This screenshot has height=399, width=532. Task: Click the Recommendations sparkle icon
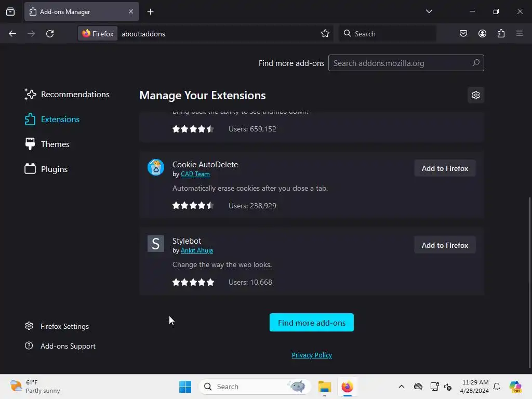click(30, 95)
